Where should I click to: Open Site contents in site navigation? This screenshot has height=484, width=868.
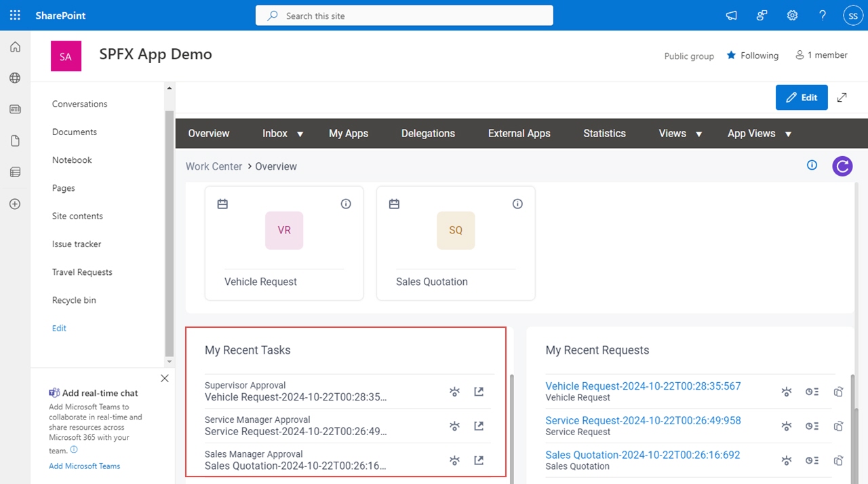[77, 216]
